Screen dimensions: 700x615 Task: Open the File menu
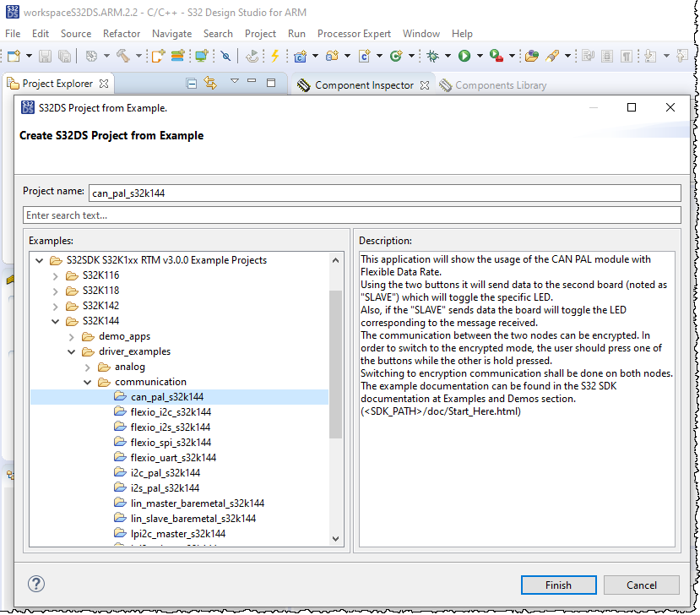(x=13, y=34)
